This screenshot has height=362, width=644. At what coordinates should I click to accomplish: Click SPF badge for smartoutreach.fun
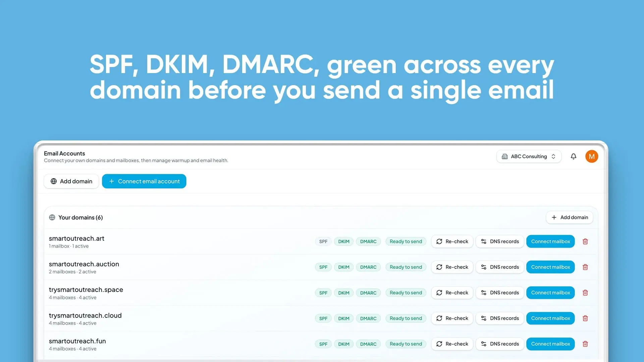323,344
